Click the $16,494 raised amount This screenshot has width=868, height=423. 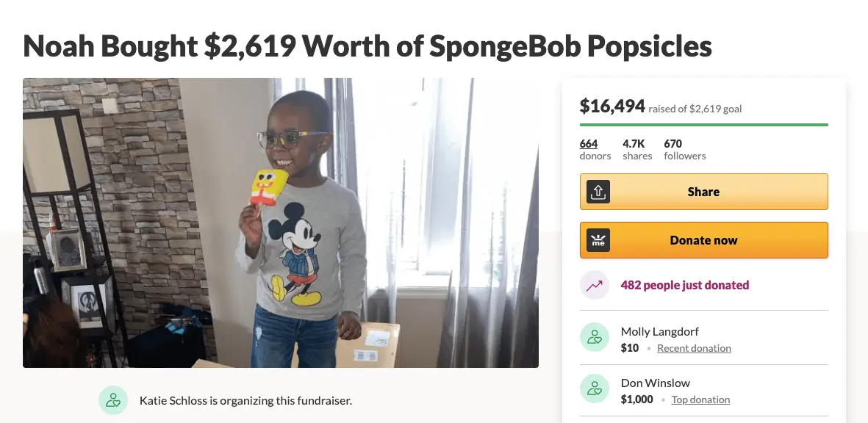point(612,106)
